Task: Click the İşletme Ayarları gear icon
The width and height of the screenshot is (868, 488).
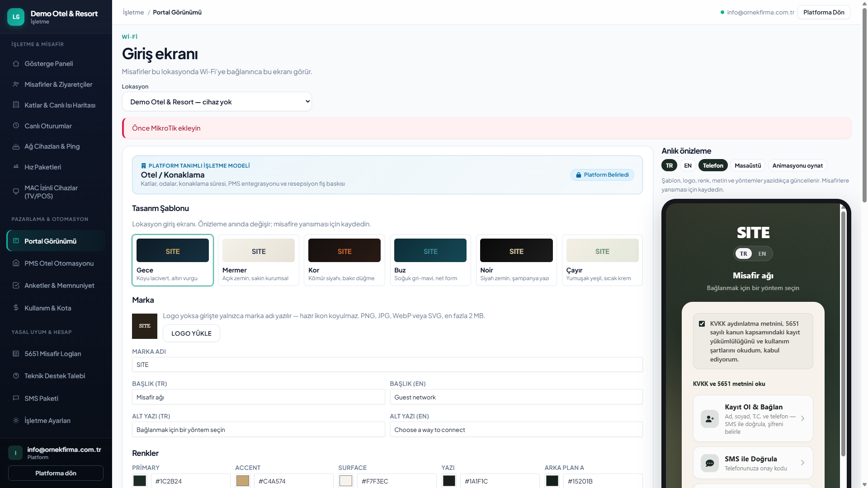Action: pos(16,421)
